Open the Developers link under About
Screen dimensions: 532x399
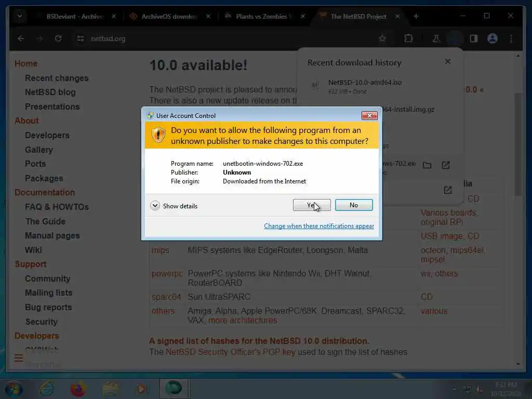tap(47, 135)
